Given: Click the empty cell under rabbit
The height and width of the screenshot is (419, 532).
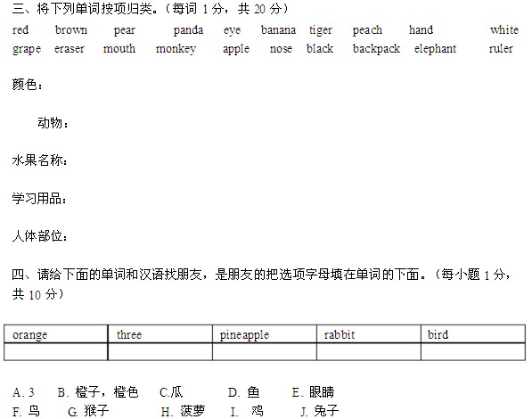Looking at the screenshot, I should [x=369, y=351].
